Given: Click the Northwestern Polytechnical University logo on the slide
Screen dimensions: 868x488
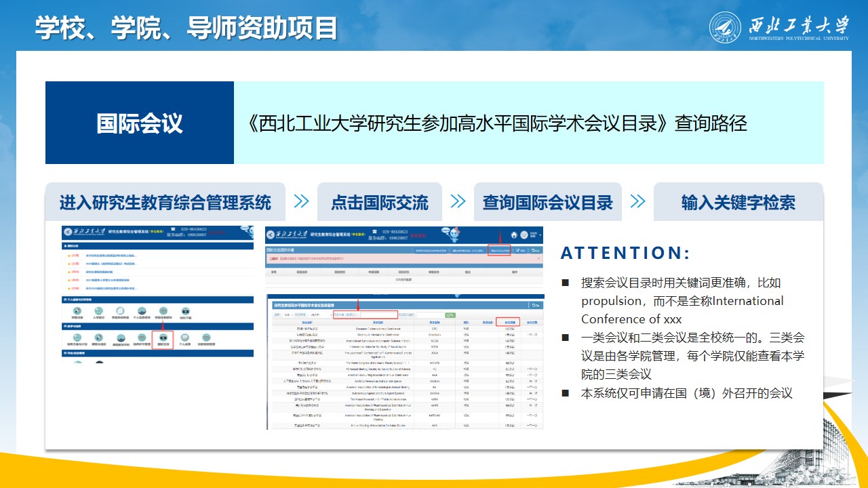Looking at the screenshot, I should click(779, 26).
